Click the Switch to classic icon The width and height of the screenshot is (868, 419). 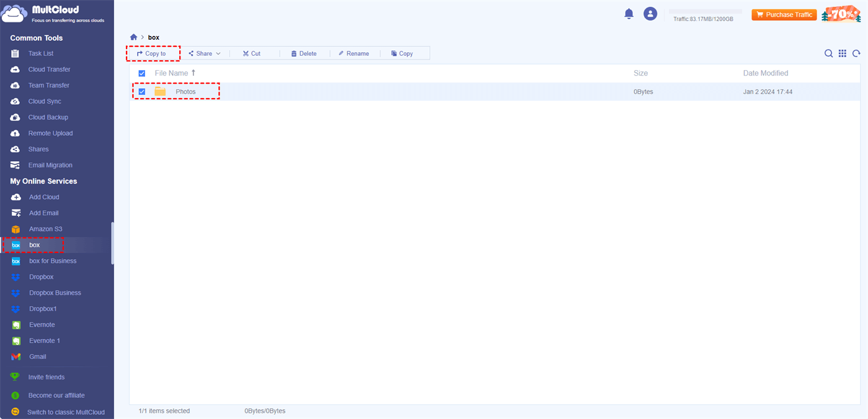15,412
